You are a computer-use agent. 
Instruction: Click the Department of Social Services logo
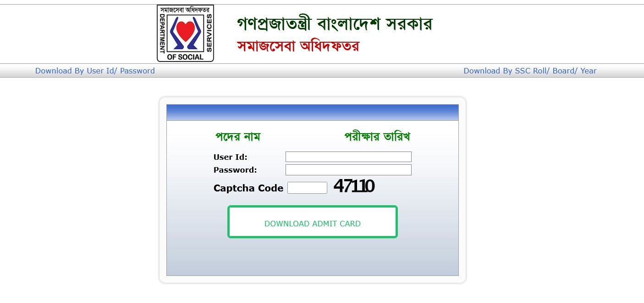coord(185,34)
